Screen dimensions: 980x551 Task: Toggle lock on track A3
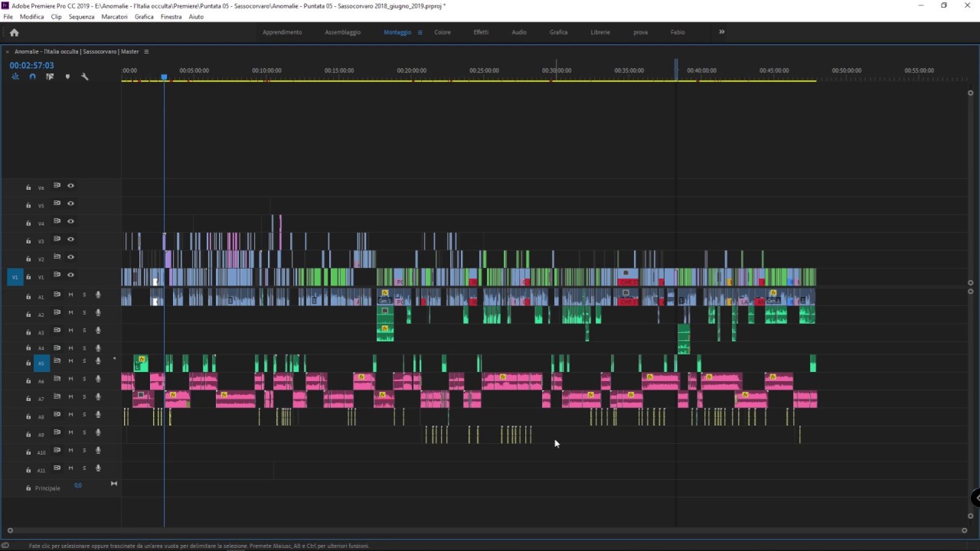click(x=28, y=332)
